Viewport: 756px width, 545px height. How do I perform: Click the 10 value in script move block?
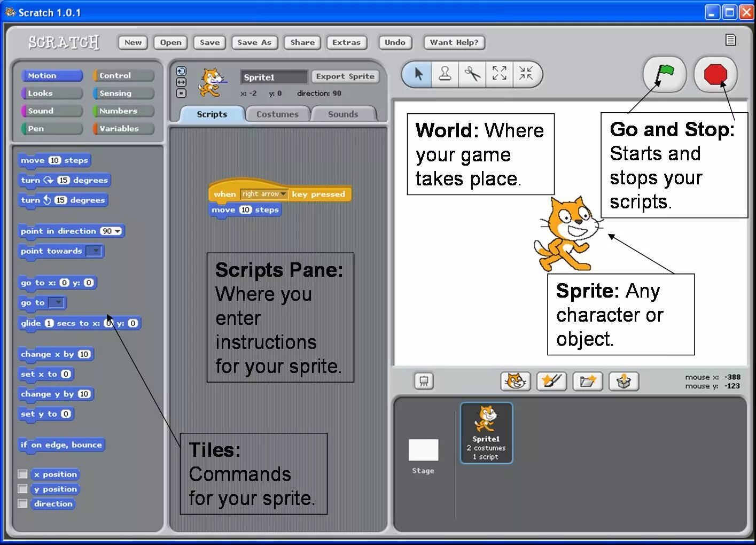point(245,210)
